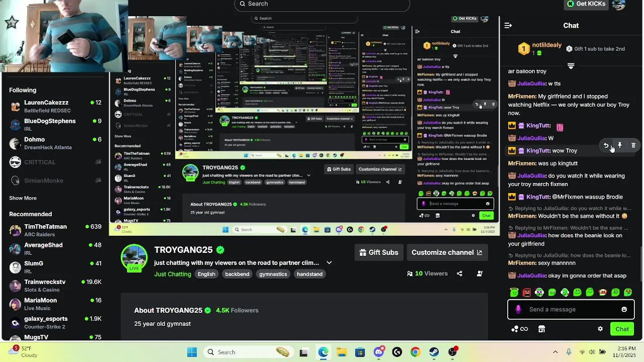Screen dimensions: 644x362
Task: Open AverageShad in Recommended
Action: point(55,249)
